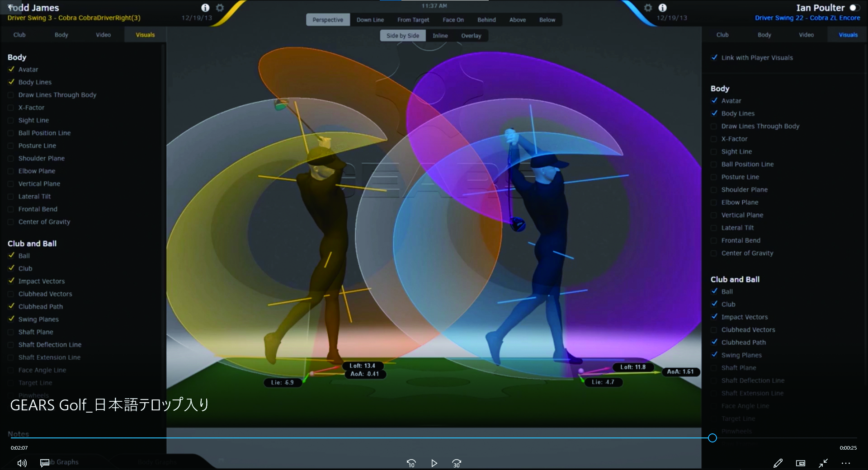Switch to mini player view
Screen dimensions: 868x470
pyautogui.click(x=800, y=463)
